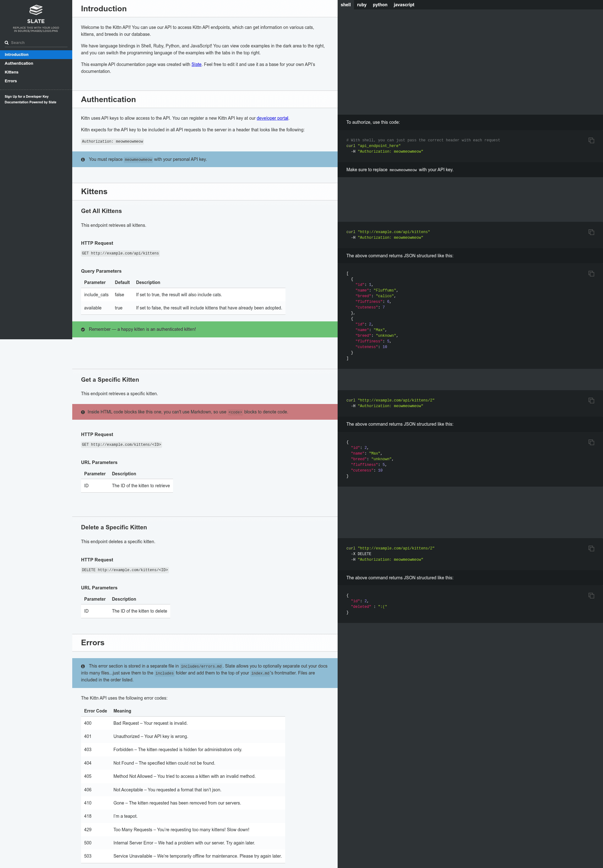Click info icon in Errors section notice
Viewport: 603px width, 868px height.
(83, 666)
